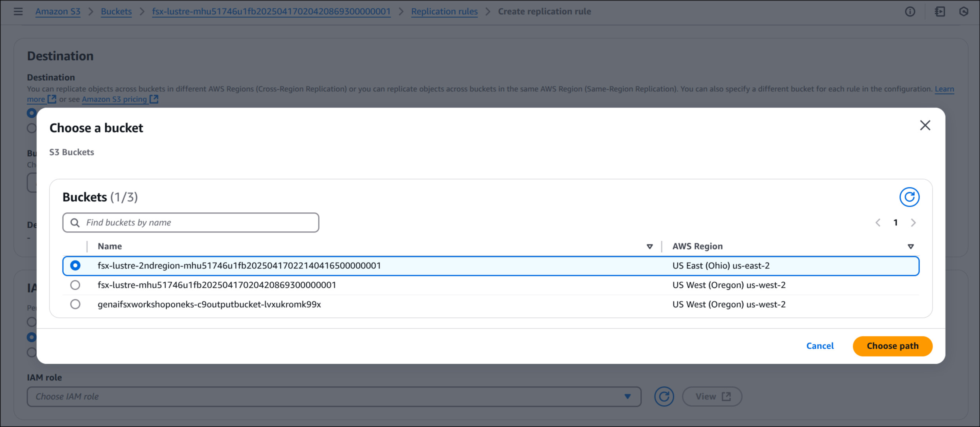Go to Replication rules breadcrumb
The image size is (980, 427).
(444, 11)
